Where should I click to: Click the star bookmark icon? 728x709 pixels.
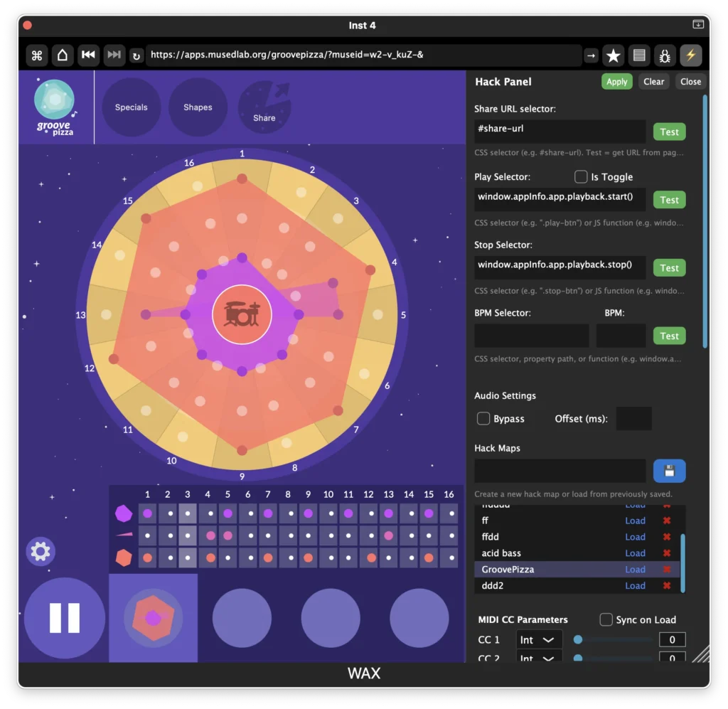pyautogui.click(x=613, y=55)
